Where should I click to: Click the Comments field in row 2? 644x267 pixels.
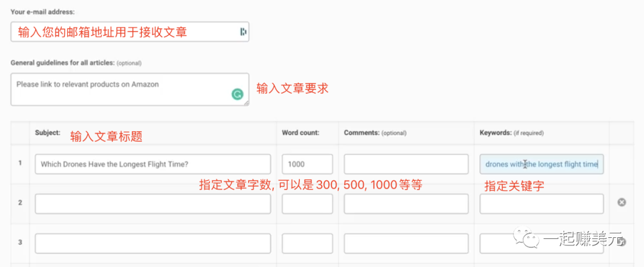click(x=406, y=204)
